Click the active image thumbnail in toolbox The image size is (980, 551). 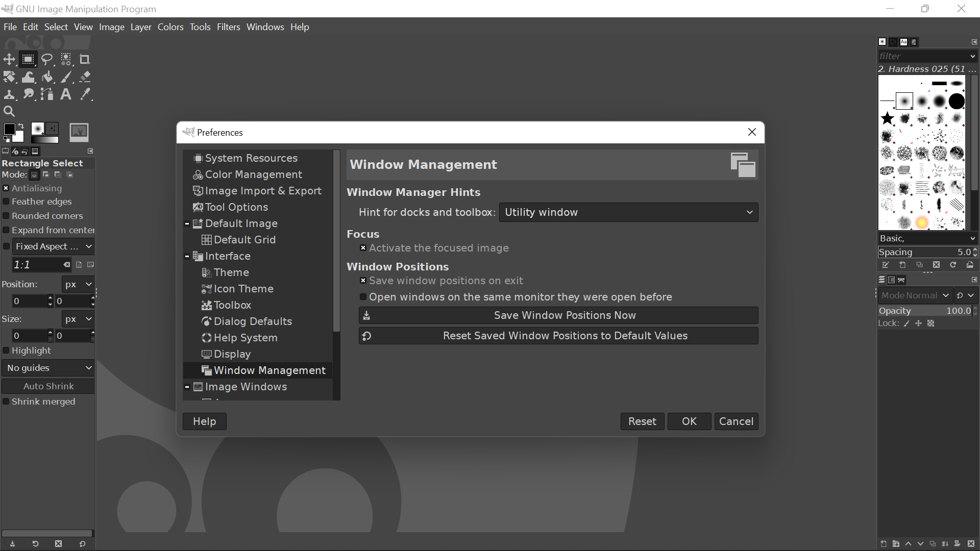[x=79, y=132]
